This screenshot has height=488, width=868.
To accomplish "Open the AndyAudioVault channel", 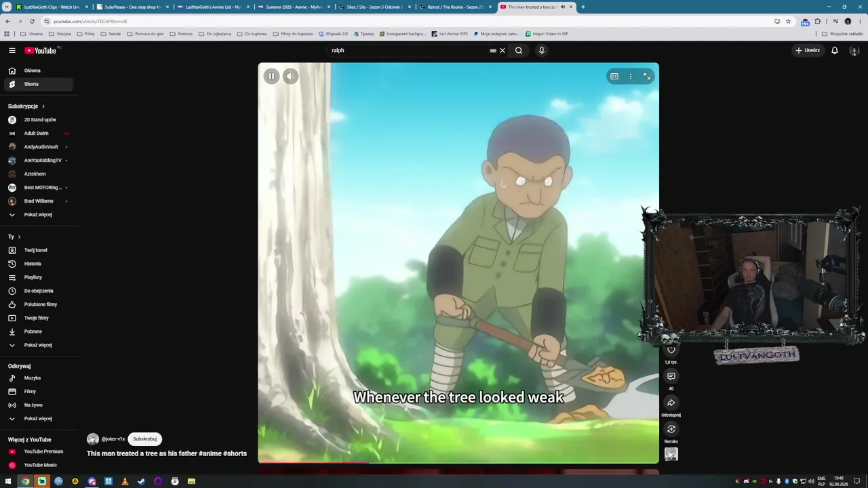I will (38, 147).
